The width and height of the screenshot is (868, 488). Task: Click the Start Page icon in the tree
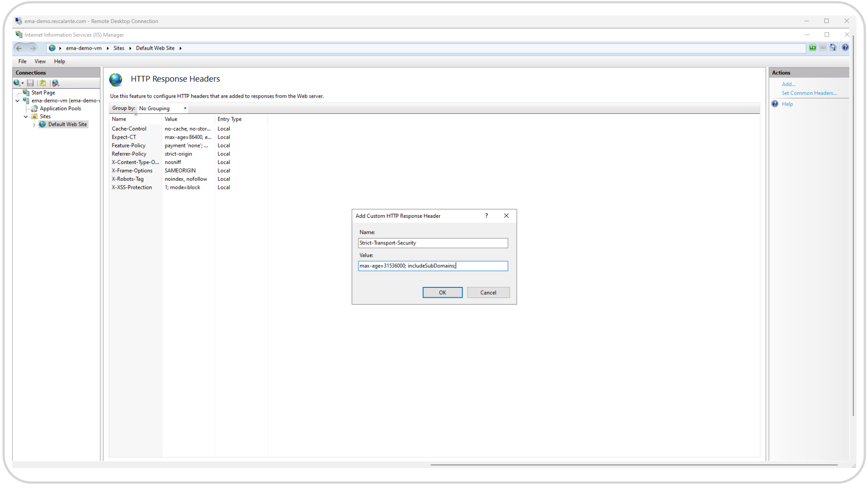click(x=26, y=93)
